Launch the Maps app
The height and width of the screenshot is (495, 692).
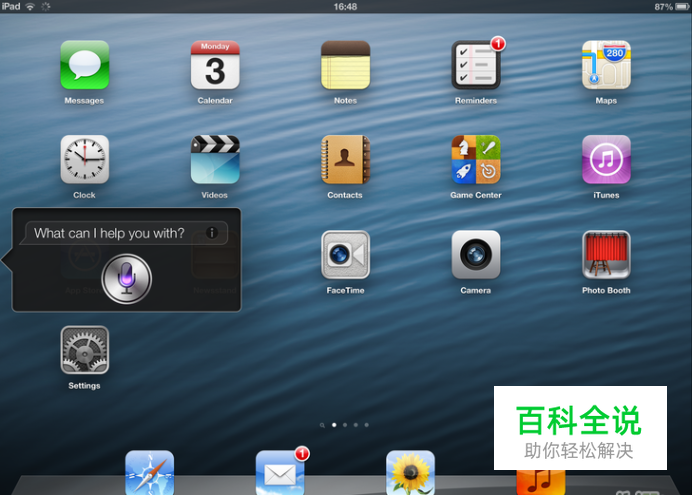tap(606, 65)
